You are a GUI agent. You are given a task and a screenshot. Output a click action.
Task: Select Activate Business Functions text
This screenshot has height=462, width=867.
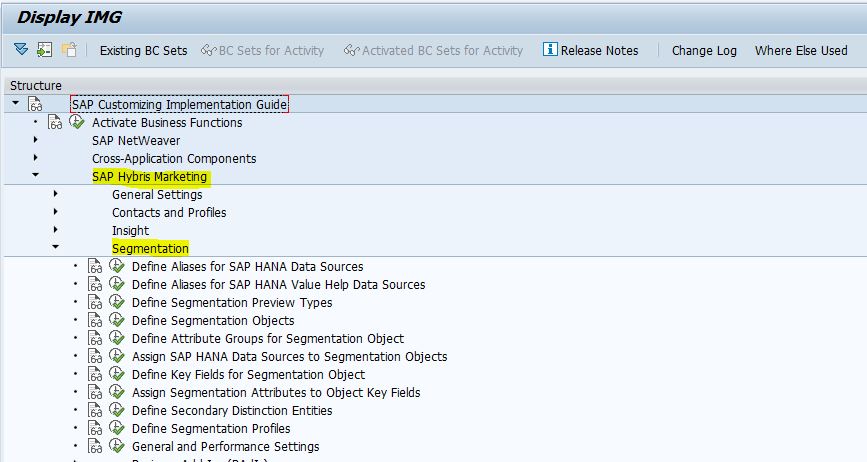click(167, 123)
